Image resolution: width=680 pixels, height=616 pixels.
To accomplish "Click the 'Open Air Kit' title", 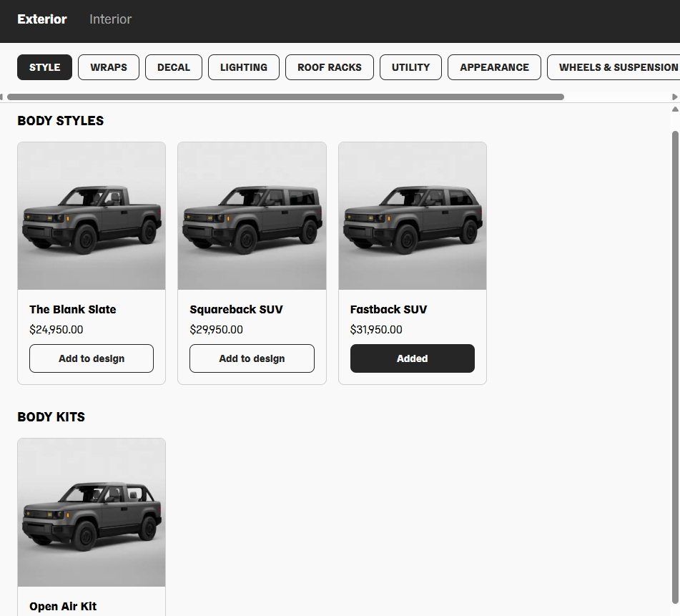I will [x=63, y=606].
